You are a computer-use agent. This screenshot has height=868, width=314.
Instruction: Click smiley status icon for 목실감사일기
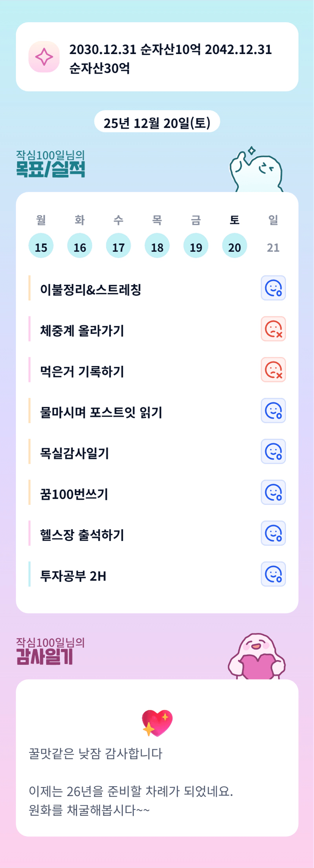(x=273, y=451)
